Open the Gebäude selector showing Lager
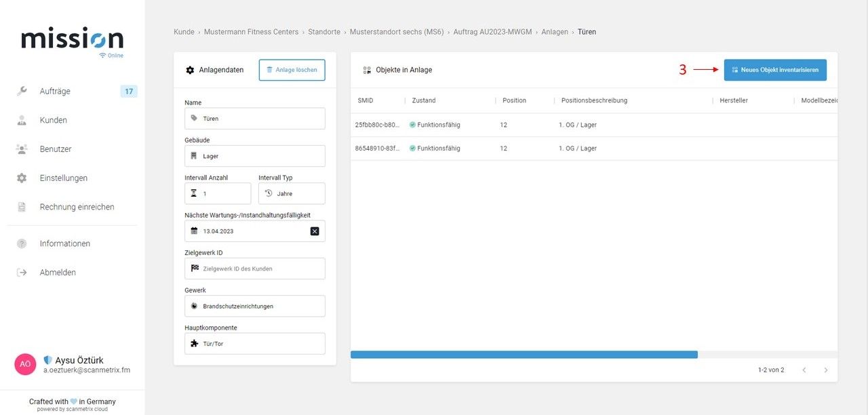Screen dimensions: 868x415 (x=255, y=156)
